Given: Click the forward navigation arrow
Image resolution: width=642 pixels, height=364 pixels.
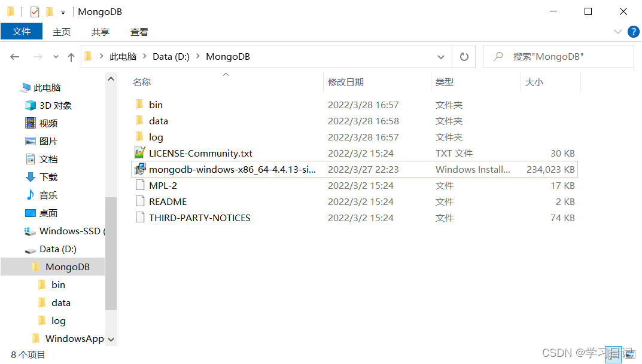Looking at the screenshot, I should [x=38, y=57].
